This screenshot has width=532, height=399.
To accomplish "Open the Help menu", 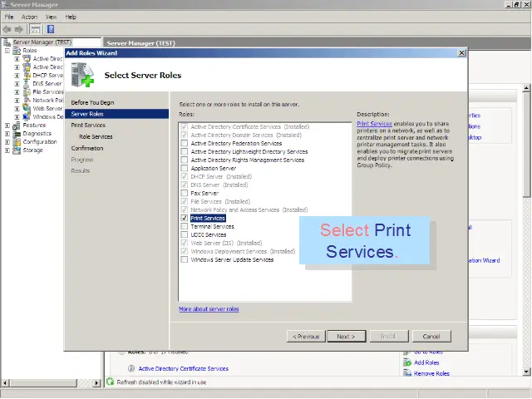I will coord(71,17).
